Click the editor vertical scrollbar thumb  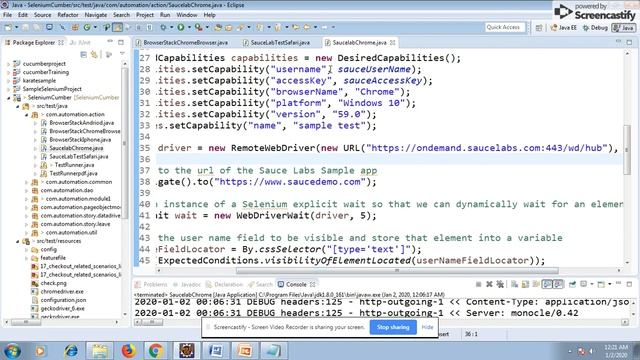[x=627, y=150]
